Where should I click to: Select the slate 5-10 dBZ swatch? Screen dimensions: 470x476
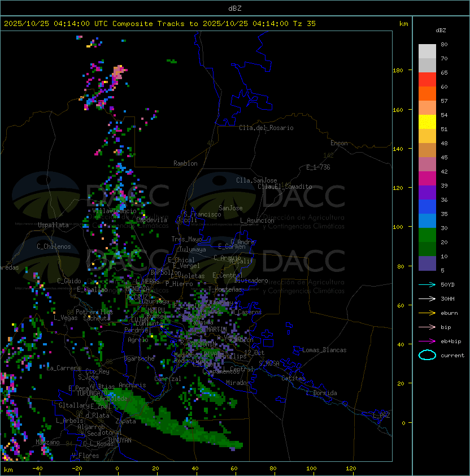click(427, 263)
